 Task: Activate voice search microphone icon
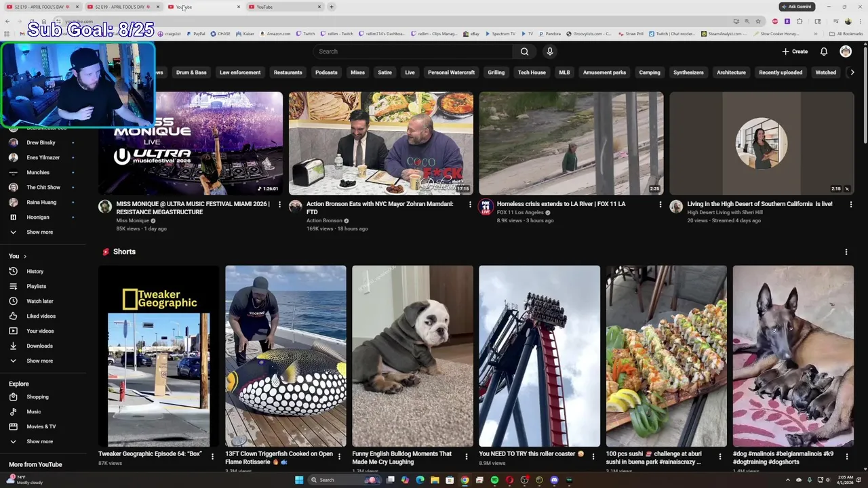[550, 52]
